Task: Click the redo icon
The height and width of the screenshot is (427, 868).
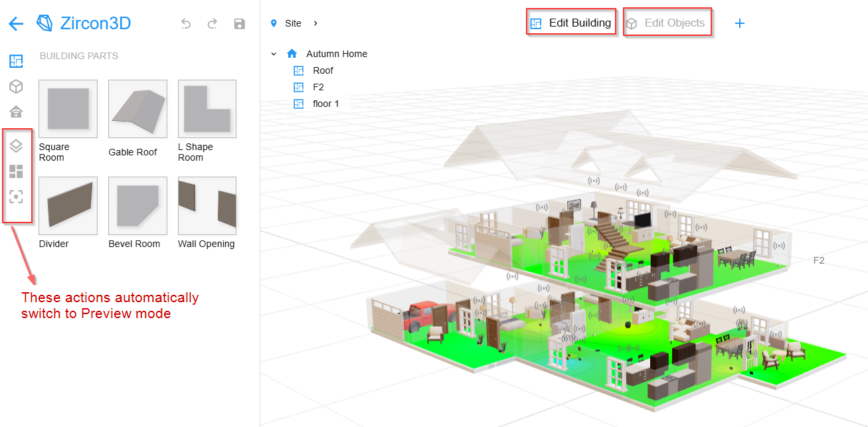Action: (213, 24)
